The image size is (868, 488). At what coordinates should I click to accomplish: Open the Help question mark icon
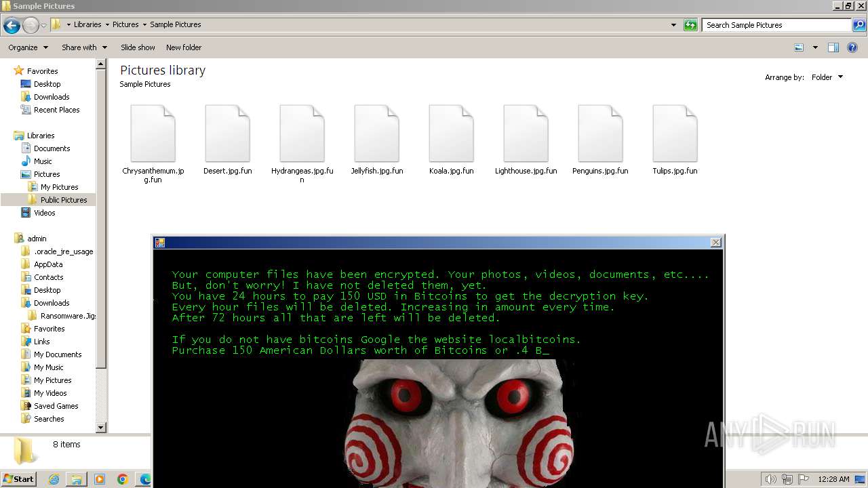853,47
